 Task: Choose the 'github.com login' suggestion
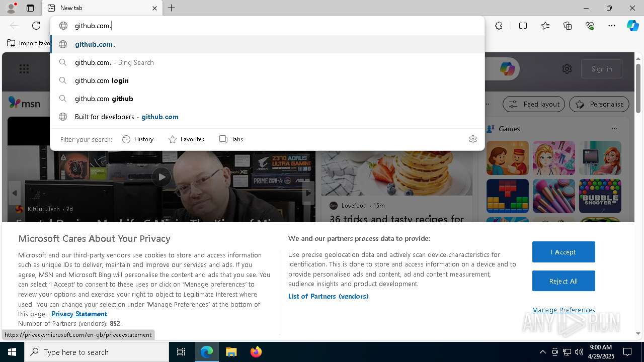[x=267, y=80]
